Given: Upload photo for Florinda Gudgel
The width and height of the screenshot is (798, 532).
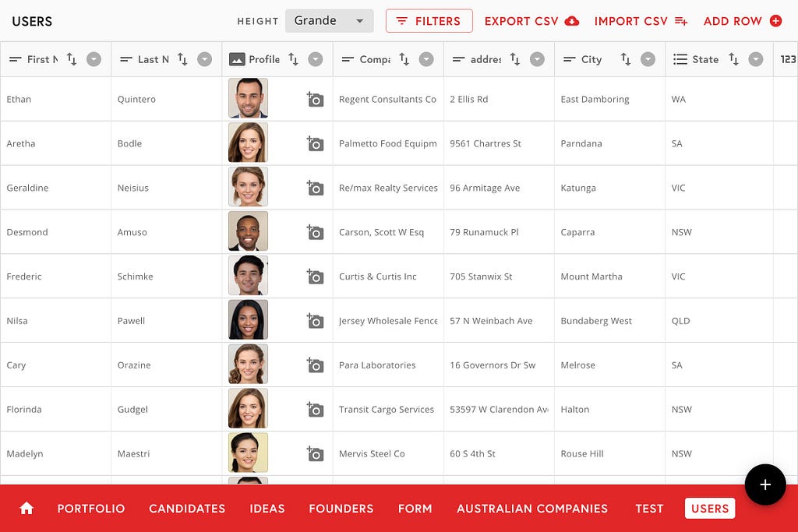Looking at the screenshot, I should tap(315, 409).
